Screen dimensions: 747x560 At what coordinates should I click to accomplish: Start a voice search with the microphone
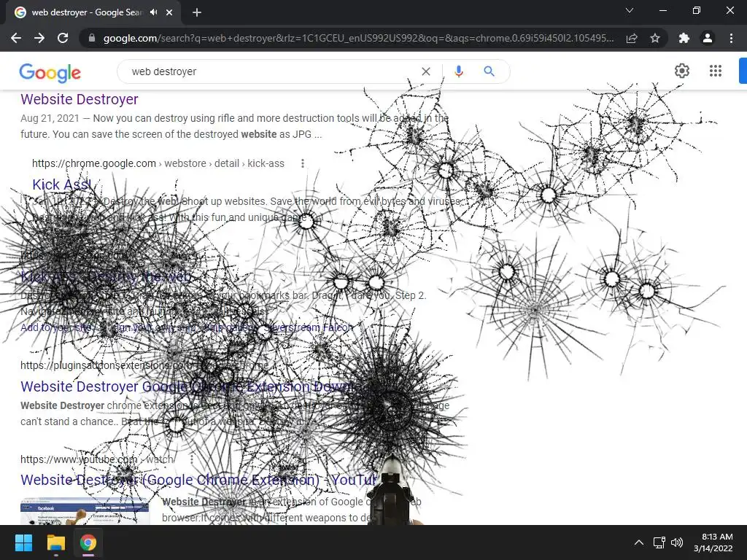pyautogui.click(x=458, y=71)
